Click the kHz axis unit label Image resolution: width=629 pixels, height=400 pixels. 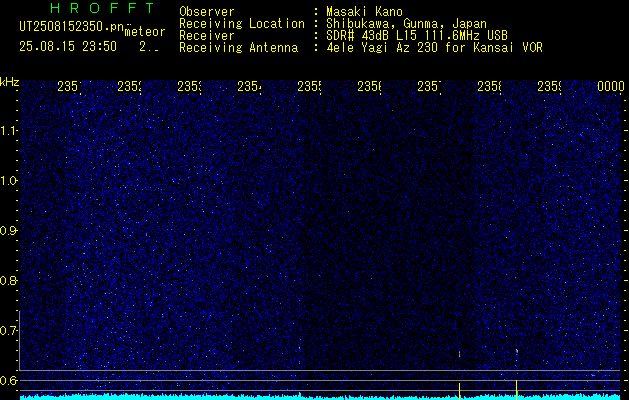(x=9, y=82)
